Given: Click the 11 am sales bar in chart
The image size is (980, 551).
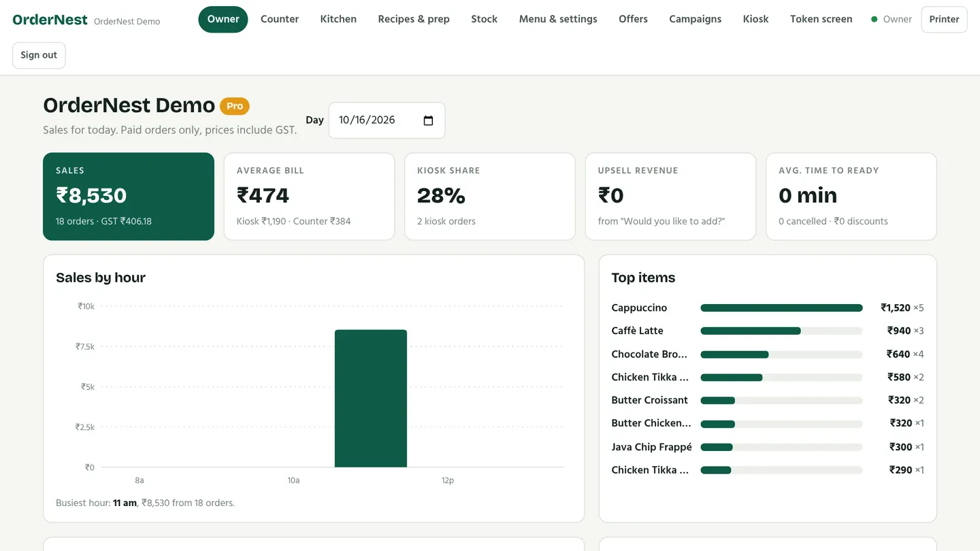Looking at the screenshot, I should [x=371, y=399].
